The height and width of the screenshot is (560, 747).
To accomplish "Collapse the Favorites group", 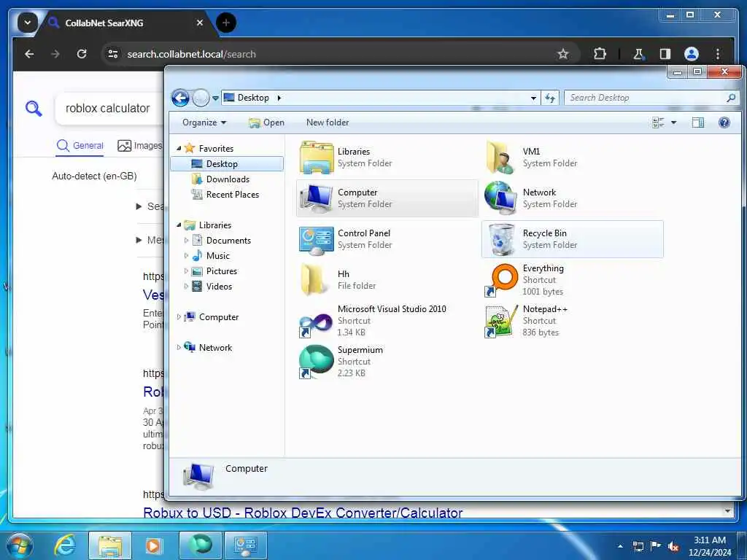I will coord(179,149).
